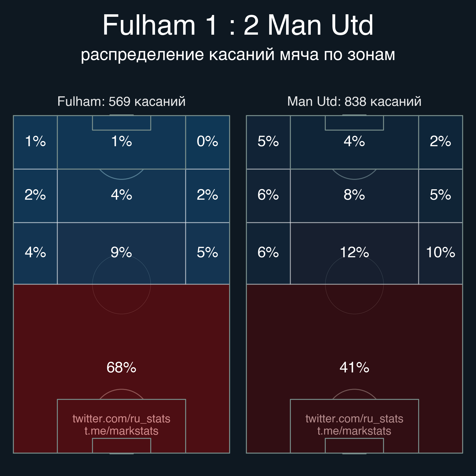
Task: Click the Man Utd 838 touches heading
Action: [354, 101]
